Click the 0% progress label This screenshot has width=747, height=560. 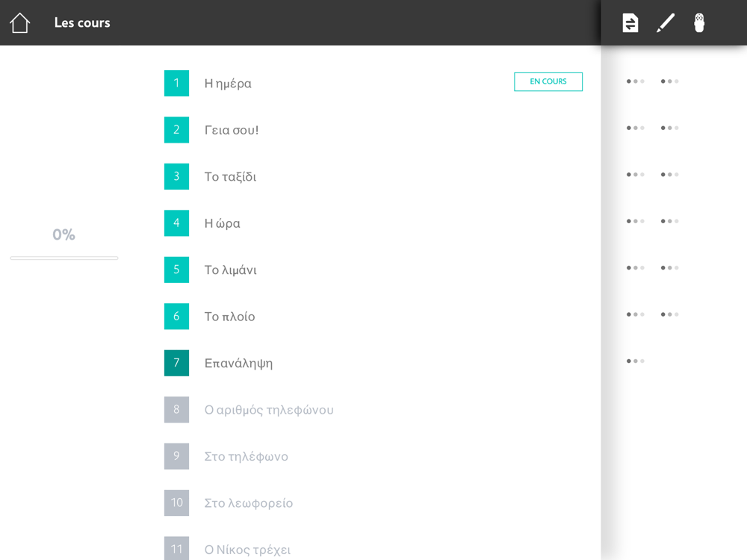tap(63, 234)
